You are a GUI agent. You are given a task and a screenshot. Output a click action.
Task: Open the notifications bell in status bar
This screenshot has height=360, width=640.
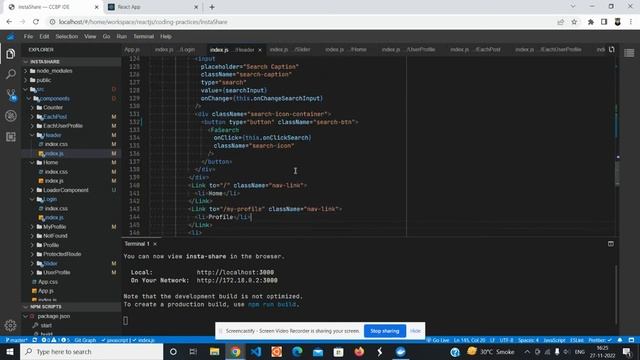click(x=620, y=340)
